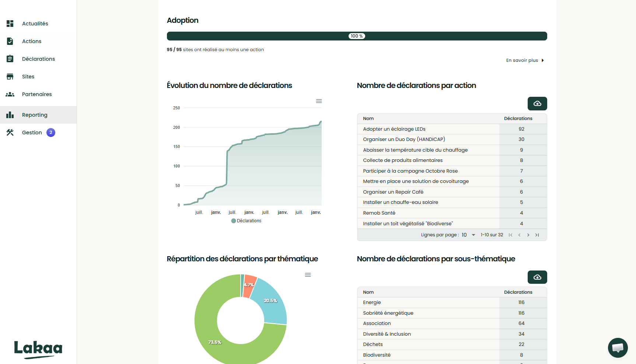Image resolution: width=636 pixels, height=364 pixels.
Task: Select the Organiser un Duo Day (HANDICAP) row
Action: 452,139
